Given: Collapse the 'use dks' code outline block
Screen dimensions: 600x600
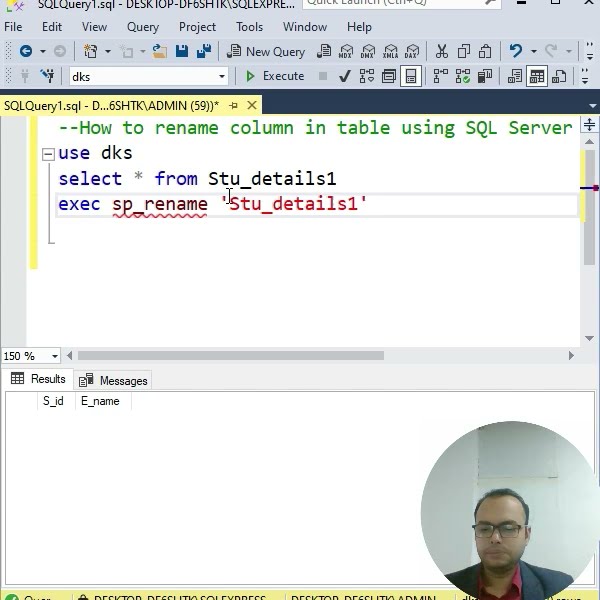Looking at the screenshot, I should coord(48,154).
